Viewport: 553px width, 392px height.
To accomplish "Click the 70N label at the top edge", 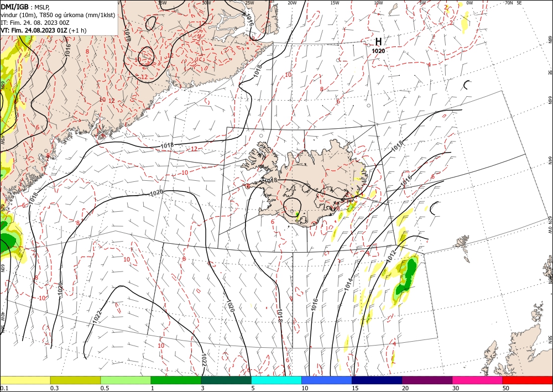I will [509, 3].
